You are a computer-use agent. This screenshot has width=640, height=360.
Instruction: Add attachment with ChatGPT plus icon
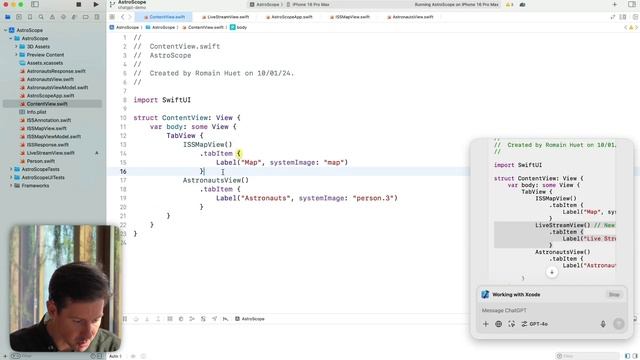coord(485,324)
